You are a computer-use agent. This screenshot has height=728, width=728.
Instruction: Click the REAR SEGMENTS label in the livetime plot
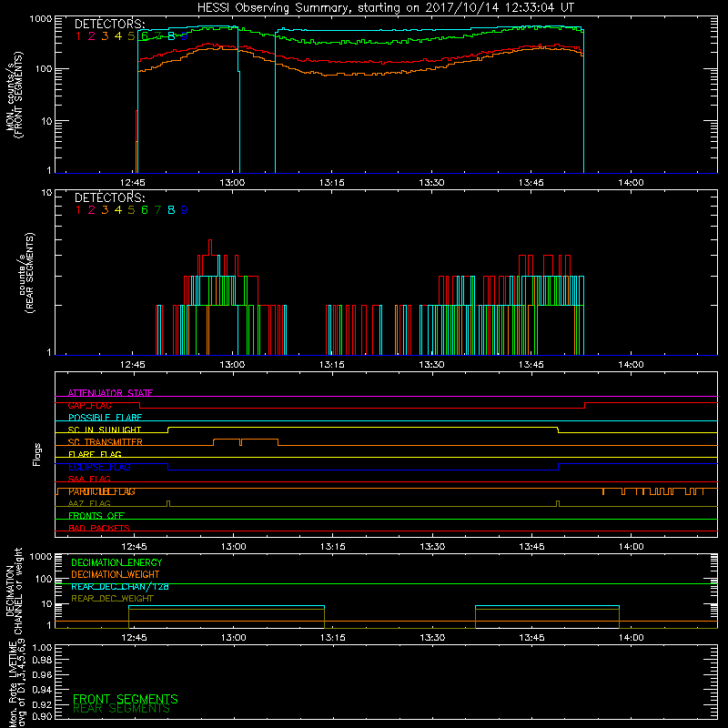(x=121, y=709)
